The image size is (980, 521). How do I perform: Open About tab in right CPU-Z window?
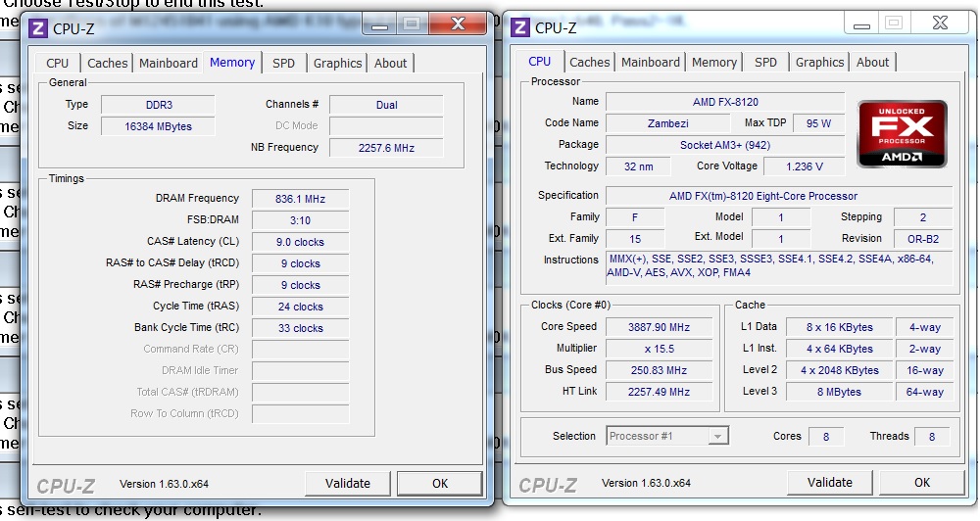click(x=872, y=62)
